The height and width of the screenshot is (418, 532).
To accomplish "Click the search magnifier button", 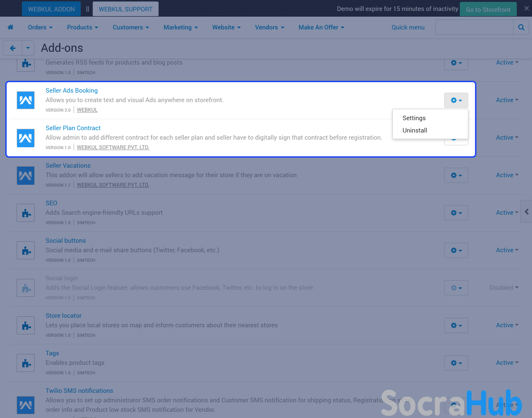I will [x=521, y=27].
